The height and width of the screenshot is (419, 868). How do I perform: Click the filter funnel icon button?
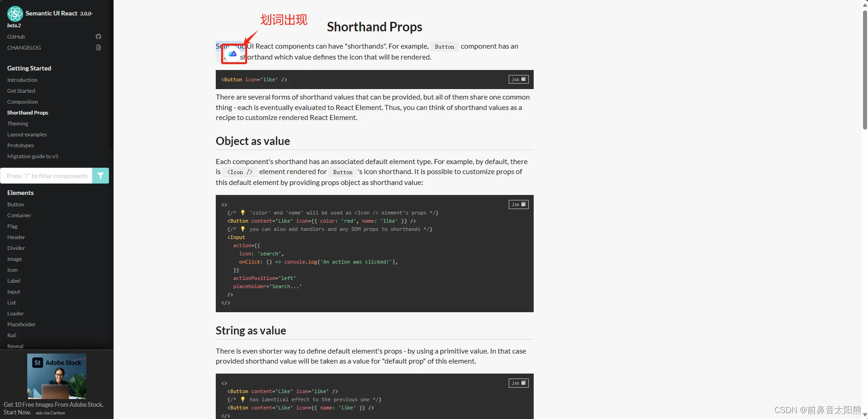click(x=100, y=176)
